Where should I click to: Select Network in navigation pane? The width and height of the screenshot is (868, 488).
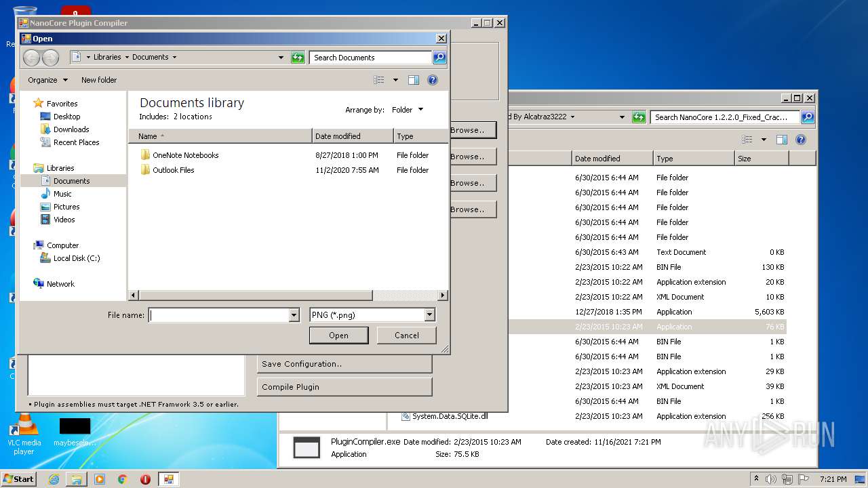[60, 284]
